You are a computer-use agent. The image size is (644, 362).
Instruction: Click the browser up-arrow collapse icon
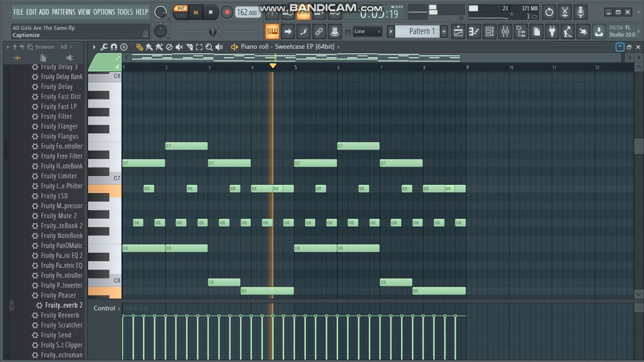(x=15, y=47)
